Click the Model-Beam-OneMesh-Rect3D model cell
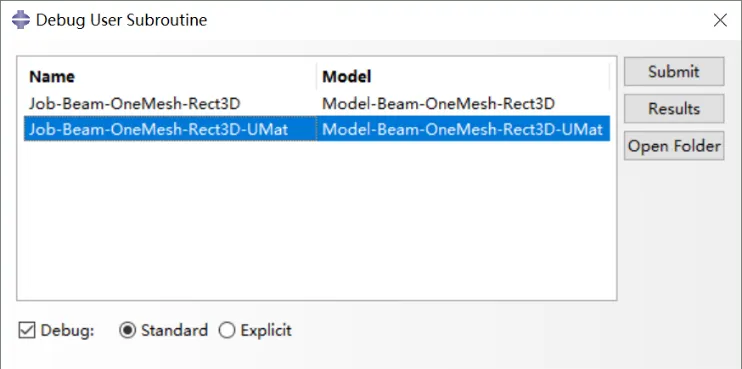 (x=438, y=104)
